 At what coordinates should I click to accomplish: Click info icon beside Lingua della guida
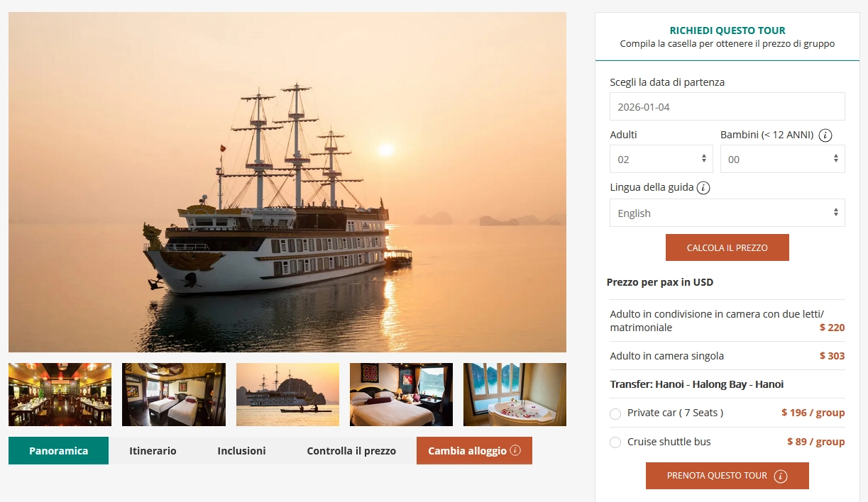703,188
